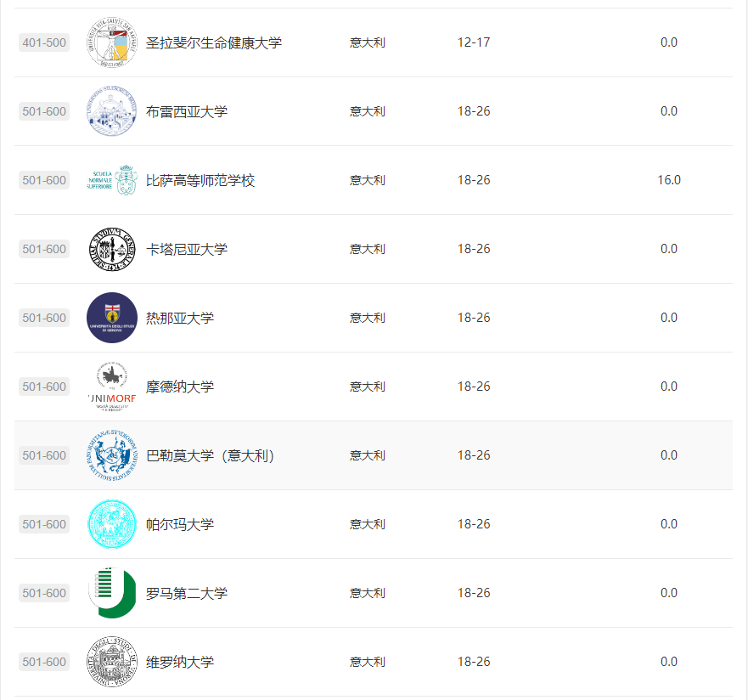Click the blue 布雷西亚大学 seal logo
Image resolution: width=748 pixels, height=700 pixels.
tap(113, 110)
